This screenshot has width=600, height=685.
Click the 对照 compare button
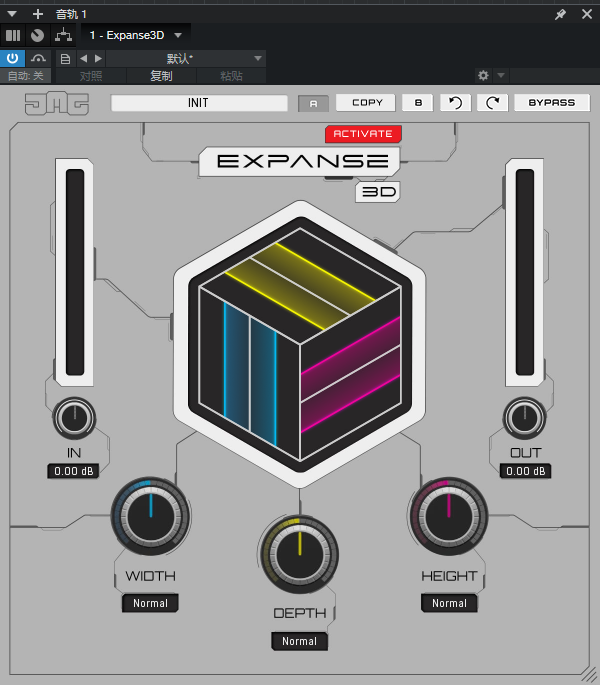pos(91,76)
